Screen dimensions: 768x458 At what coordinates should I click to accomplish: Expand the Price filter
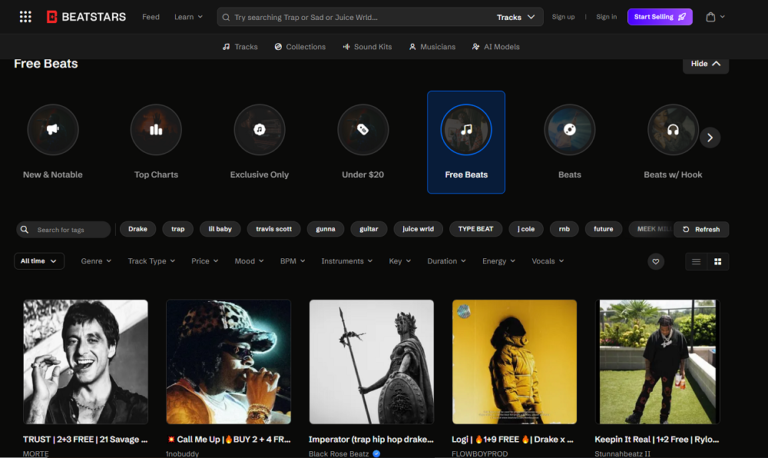pos(205,261)
